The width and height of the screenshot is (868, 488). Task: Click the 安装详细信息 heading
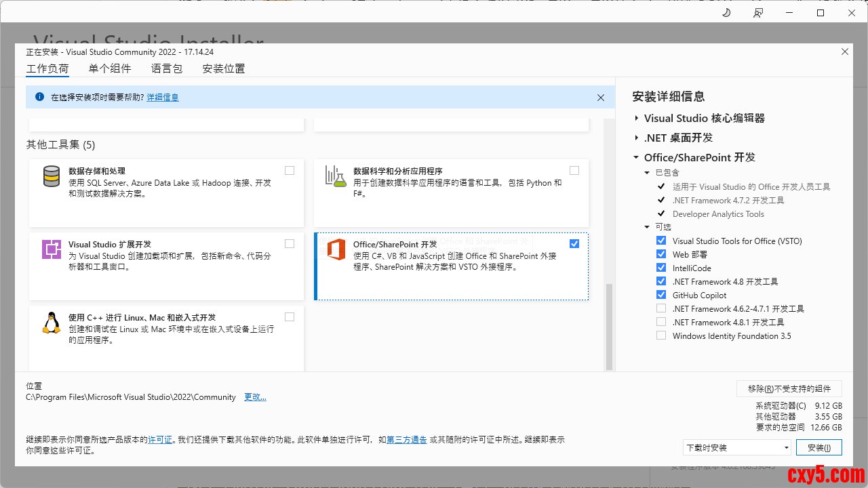(x=669, y=96)
